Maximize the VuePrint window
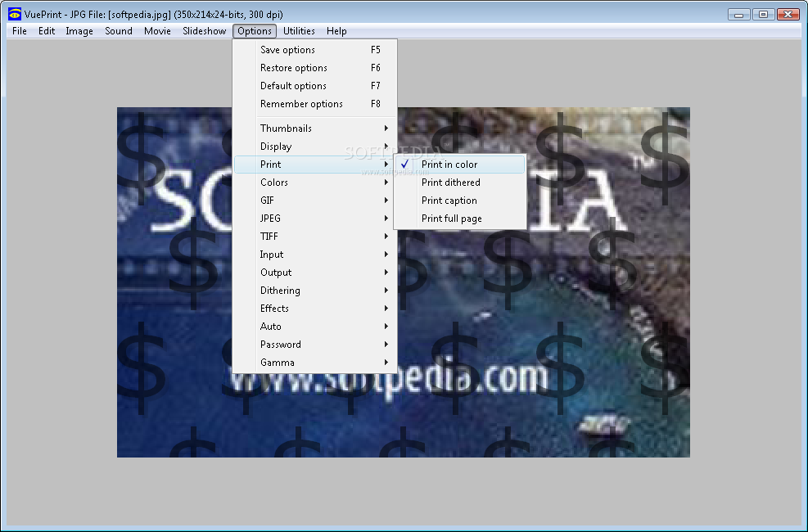This screenshot has width=808, height=532. (x=763, y=15)
